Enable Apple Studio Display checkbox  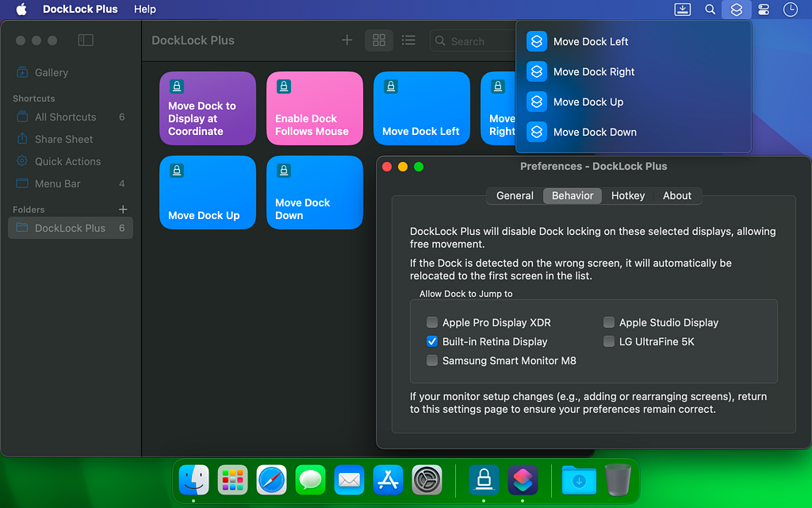609,322
